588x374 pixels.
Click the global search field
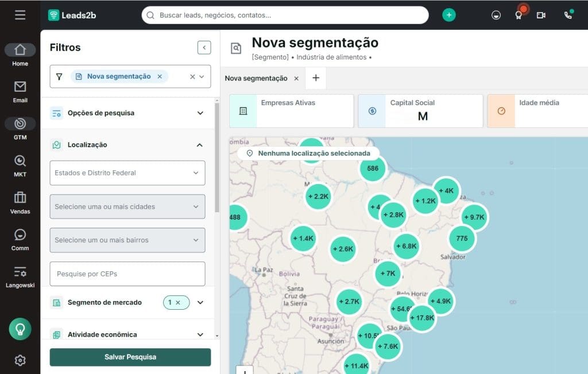coord(285,15)
